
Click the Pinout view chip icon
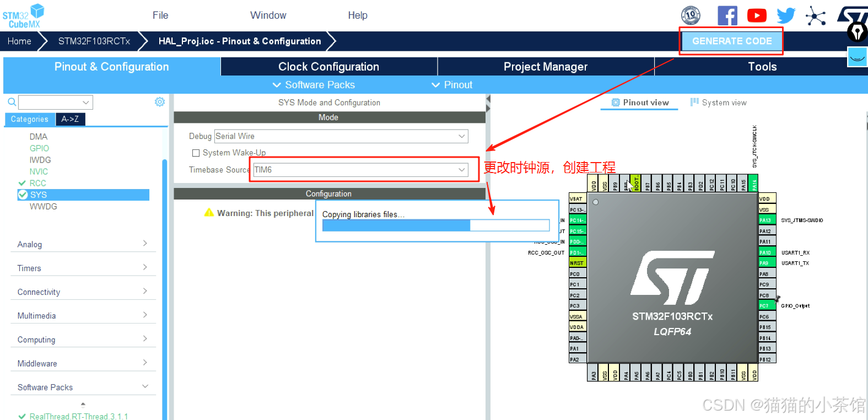pos(616,103)
